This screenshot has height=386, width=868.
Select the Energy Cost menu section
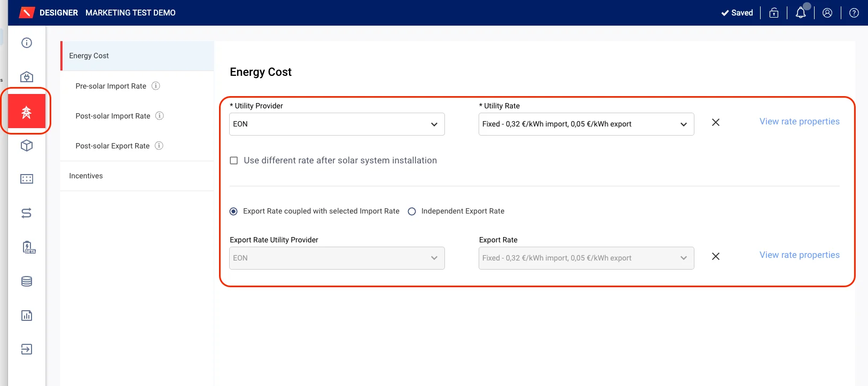point(137,56)
